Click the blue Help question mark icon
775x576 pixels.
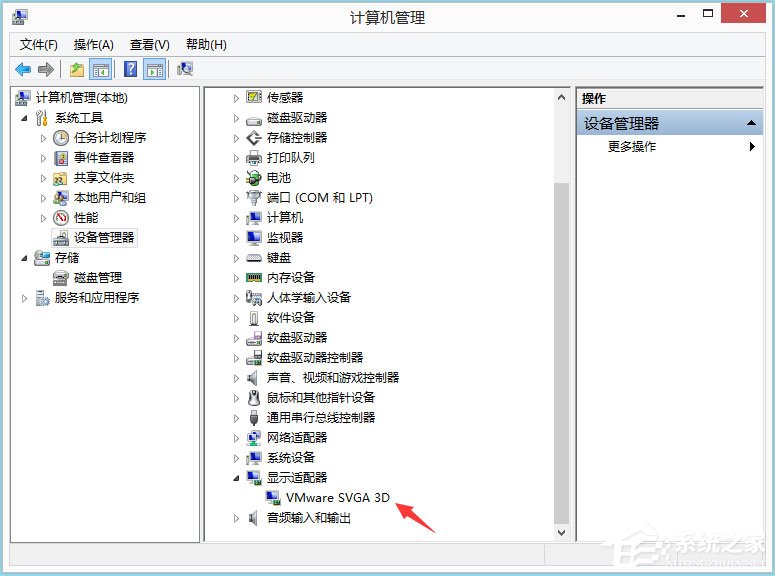pyautogui.click(x=130, y=69)
